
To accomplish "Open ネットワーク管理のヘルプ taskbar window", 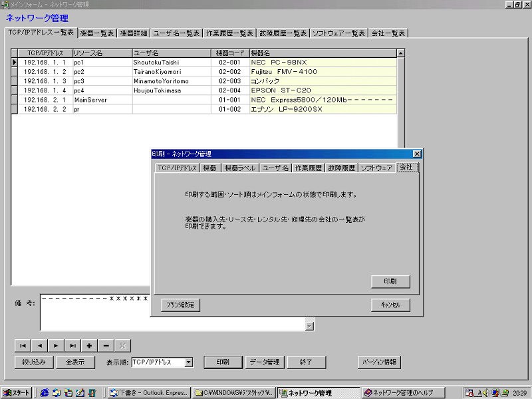I will tap(403, 393).
